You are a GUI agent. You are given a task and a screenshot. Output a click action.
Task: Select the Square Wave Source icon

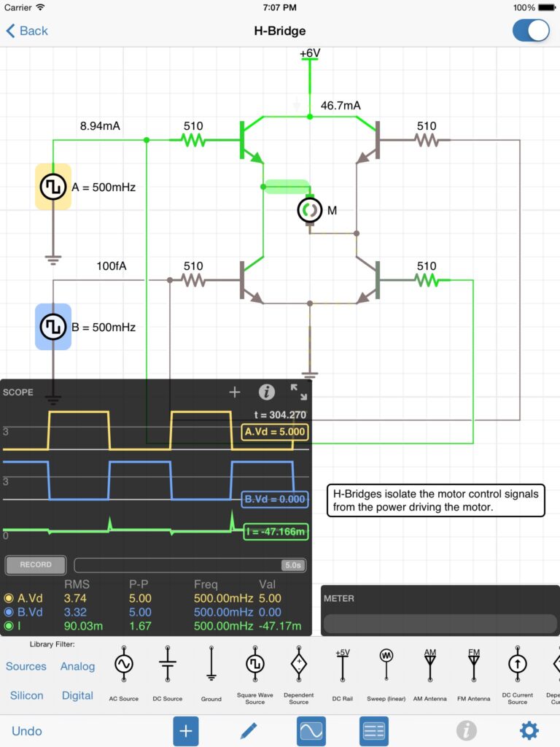point(254,665)
